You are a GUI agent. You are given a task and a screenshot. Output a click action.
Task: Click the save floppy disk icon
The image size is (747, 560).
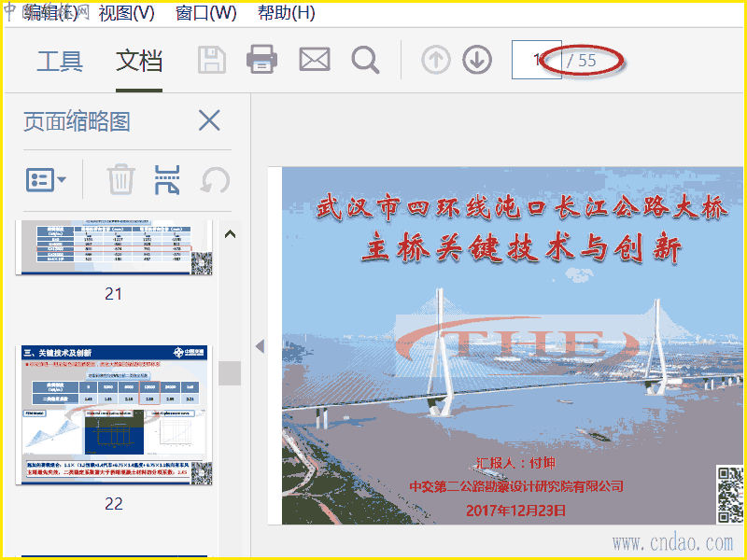point(212,60)
